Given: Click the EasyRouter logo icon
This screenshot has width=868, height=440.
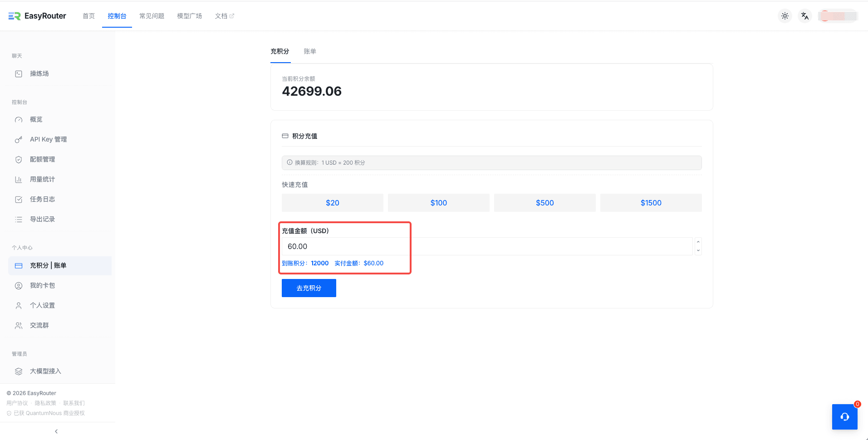Looking at the screenshot, I should click(15, 16).
